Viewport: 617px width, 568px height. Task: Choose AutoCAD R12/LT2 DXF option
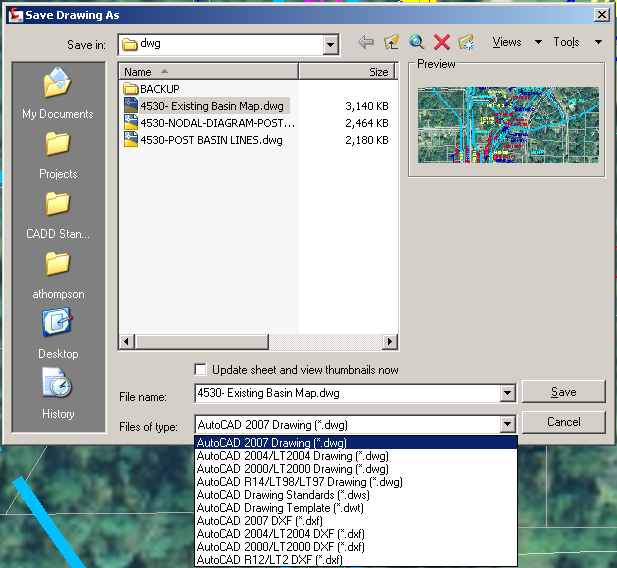pyautogui.click(x=356, y=559)
